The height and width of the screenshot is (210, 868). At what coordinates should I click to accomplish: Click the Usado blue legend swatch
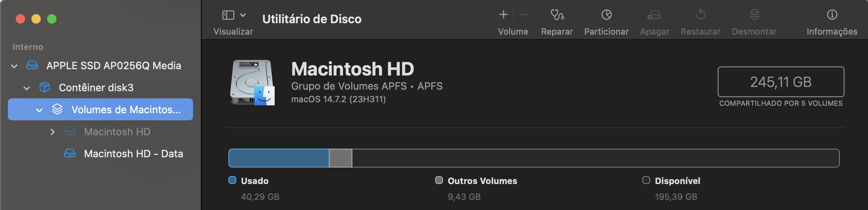pyautogui.click(x=232, y=180)
